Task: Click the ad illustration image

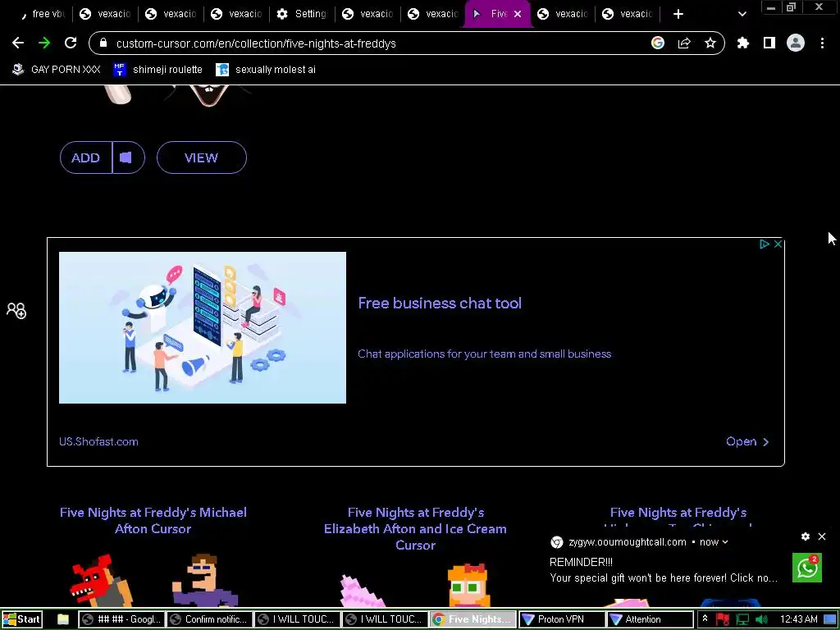Action: click(x=203, y=327)
